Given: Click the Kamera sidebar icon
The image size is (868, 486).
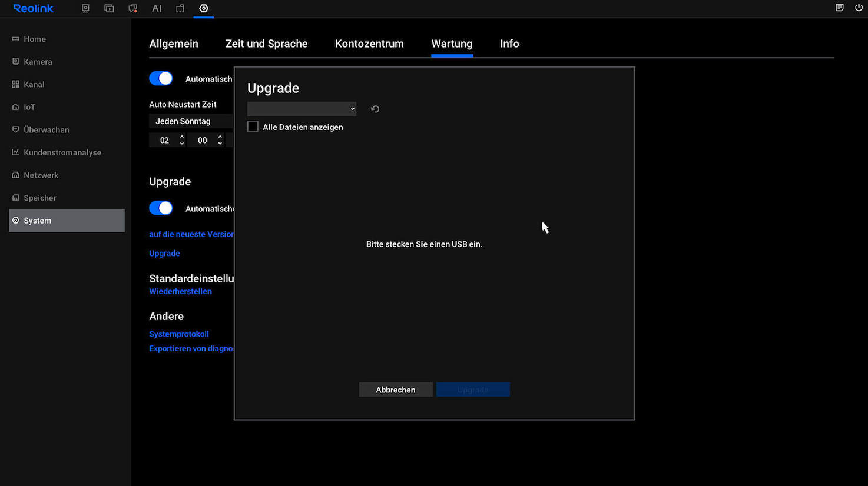Looking at the screenshot, I should (x=16, y=61).
